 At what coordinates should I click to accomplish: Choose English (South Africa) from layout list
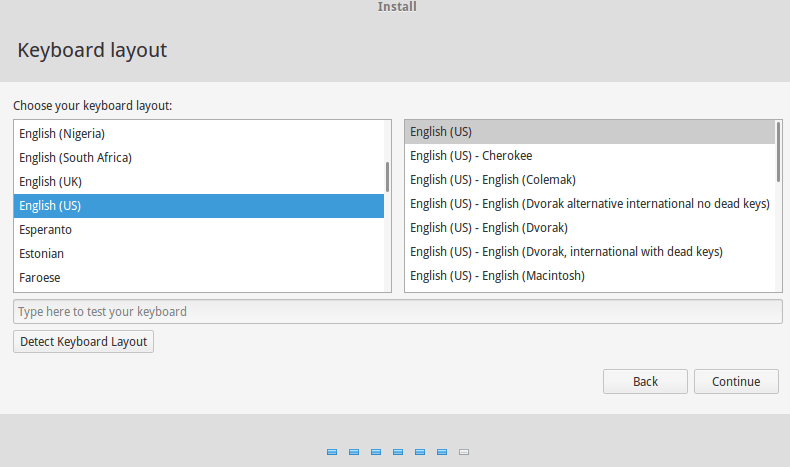coord(75,157)
